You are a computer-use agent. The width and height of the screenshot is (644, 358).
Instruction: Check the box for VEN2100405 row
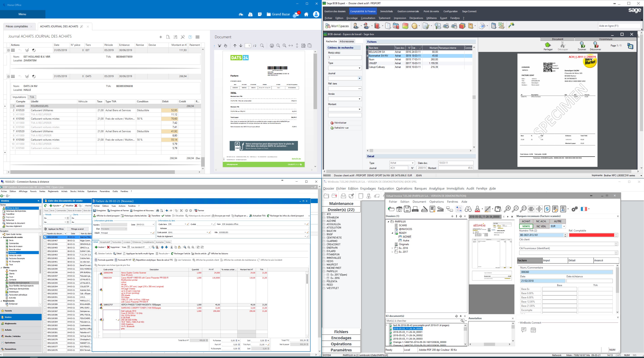click(x=45, y=248)
